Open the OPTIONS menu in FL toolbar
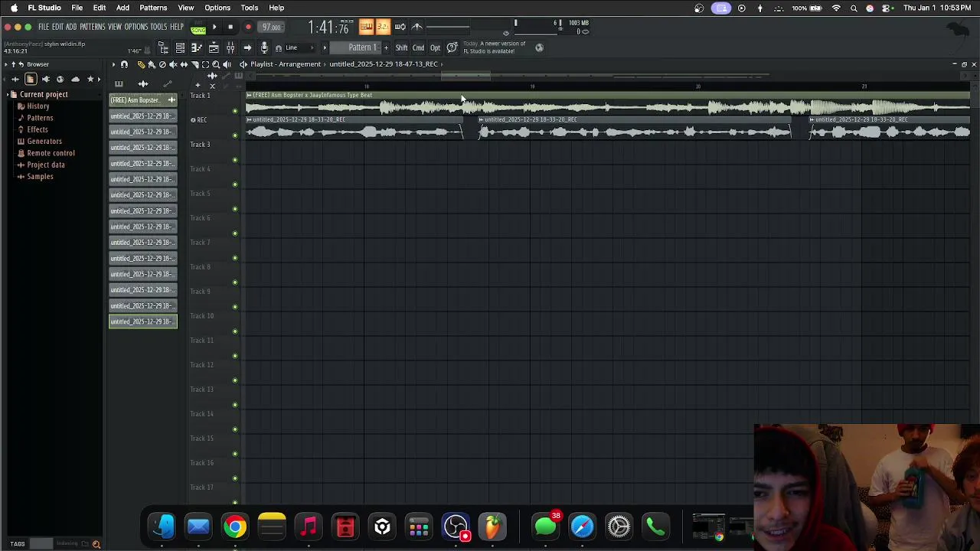This screenshot has height=551, width=980. coord(136,27)
